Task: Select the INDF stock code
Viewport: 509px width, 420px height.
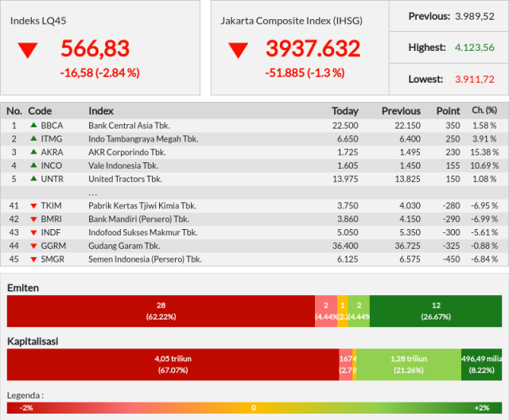Action: [51, 232]
